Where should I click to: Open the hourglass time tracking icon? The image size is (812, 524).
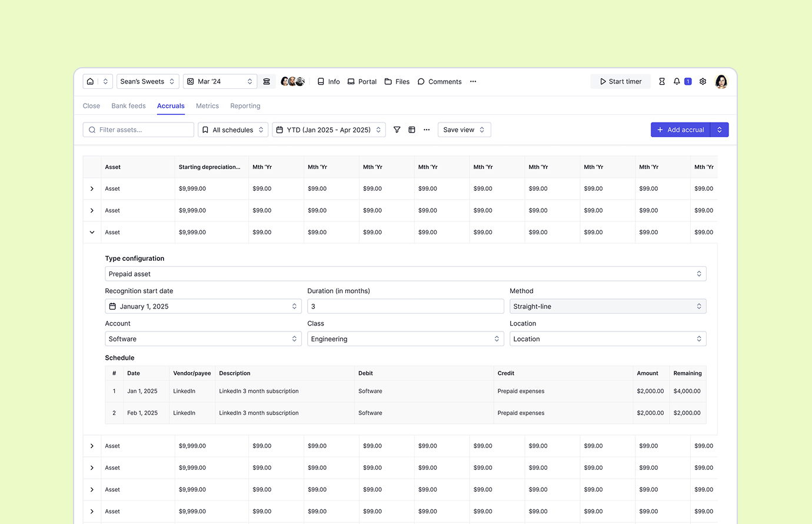coord(662,81)
